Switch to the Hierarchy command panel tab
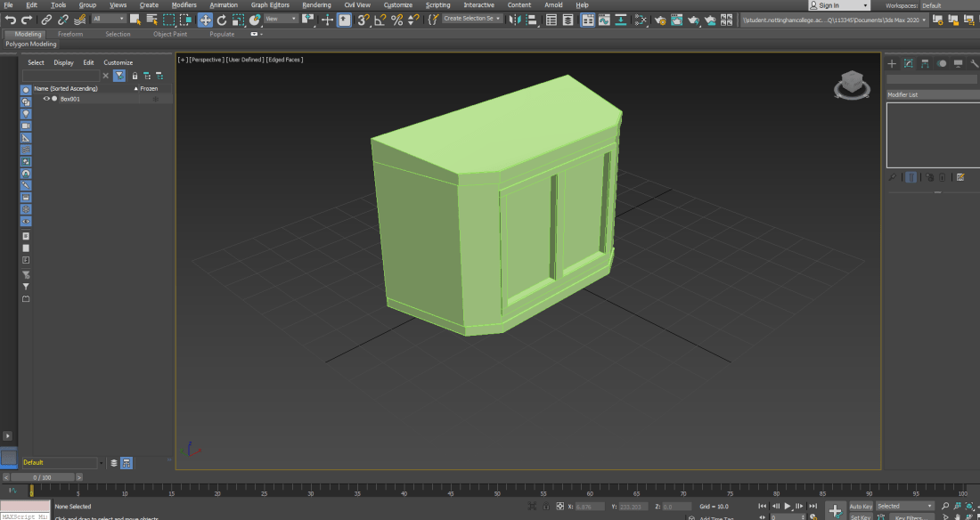980x520 pixels. click(x=925, y=63)
